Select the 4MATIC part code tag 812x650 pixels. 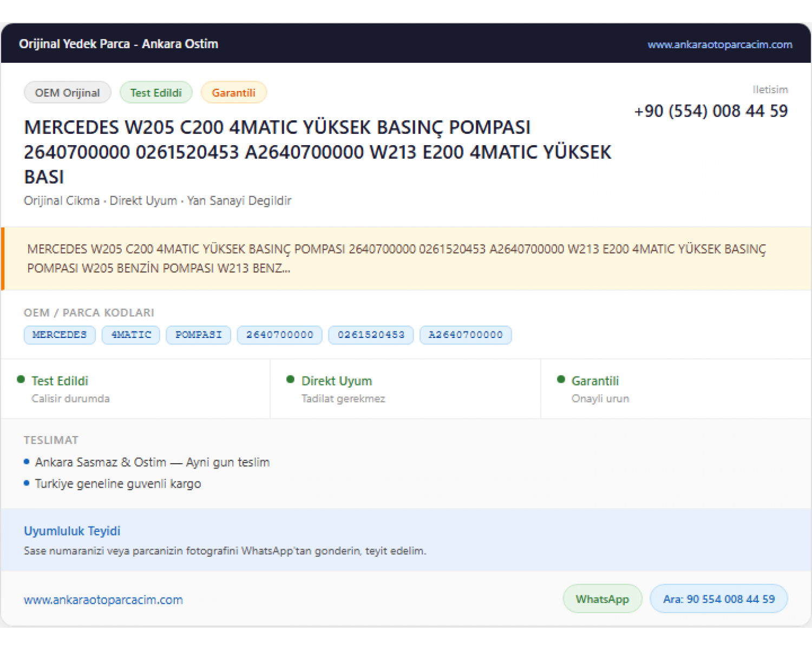point(131,335)
